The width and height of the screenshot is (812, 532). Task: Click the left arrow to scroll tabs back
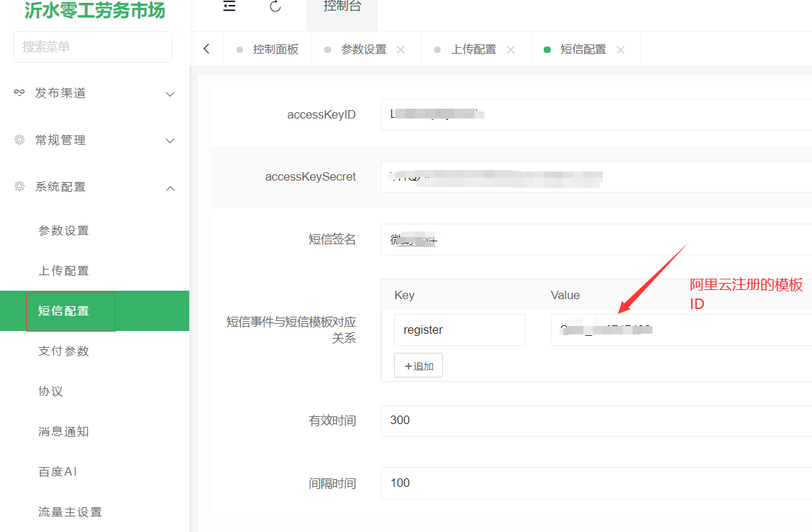coord(206,49)
